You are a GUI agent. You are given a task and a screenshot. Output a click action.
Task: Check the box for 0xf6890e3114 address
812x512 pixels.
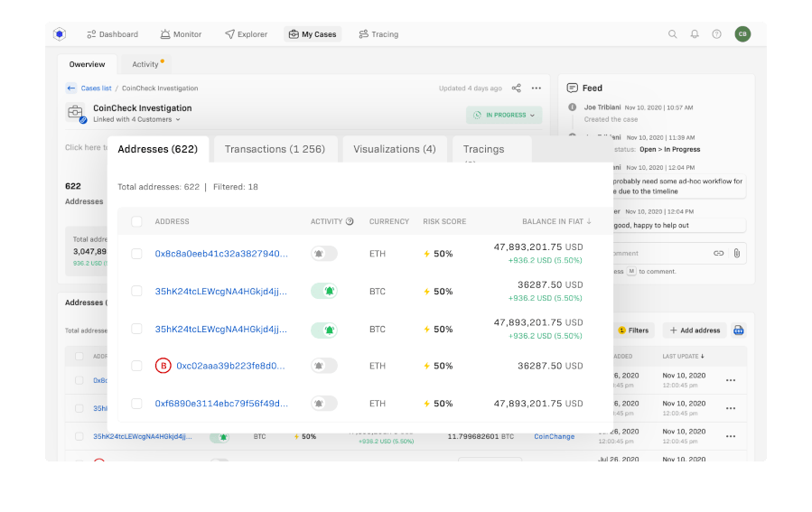coord(136,404)
